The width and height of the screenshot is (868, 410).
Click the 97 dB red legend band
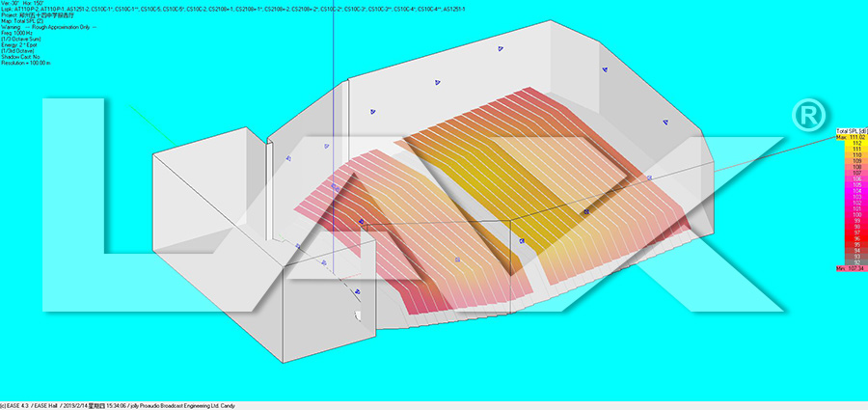point(855,232)
